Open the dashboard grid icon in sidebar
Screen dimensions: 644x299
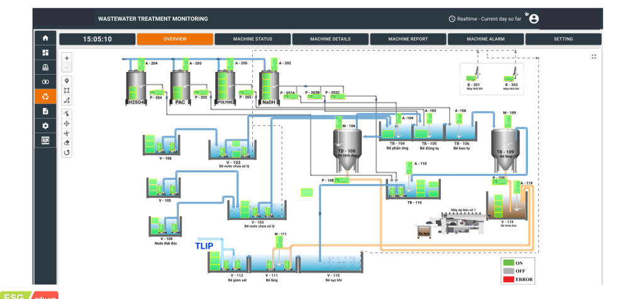pyautogui.click(x=45, y=53)
